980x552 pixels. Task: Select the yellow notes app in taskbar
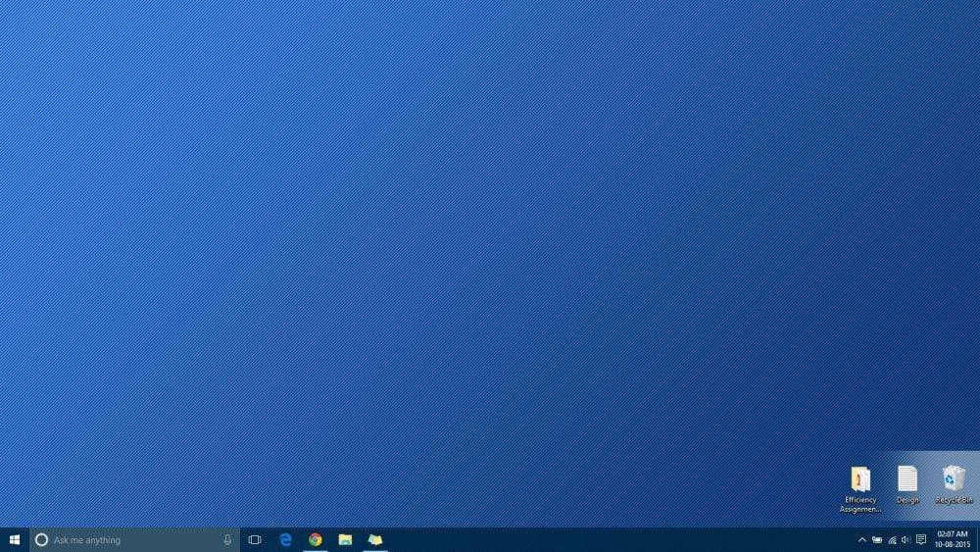click(375, 539)
